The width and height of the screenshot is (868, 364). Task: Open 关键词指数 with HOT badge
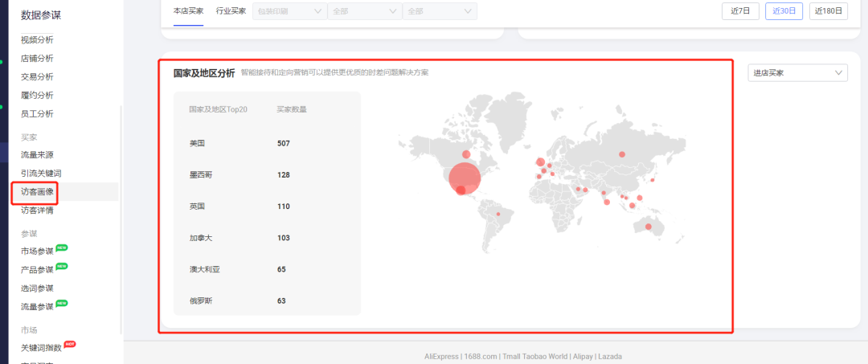click(41, 348)
